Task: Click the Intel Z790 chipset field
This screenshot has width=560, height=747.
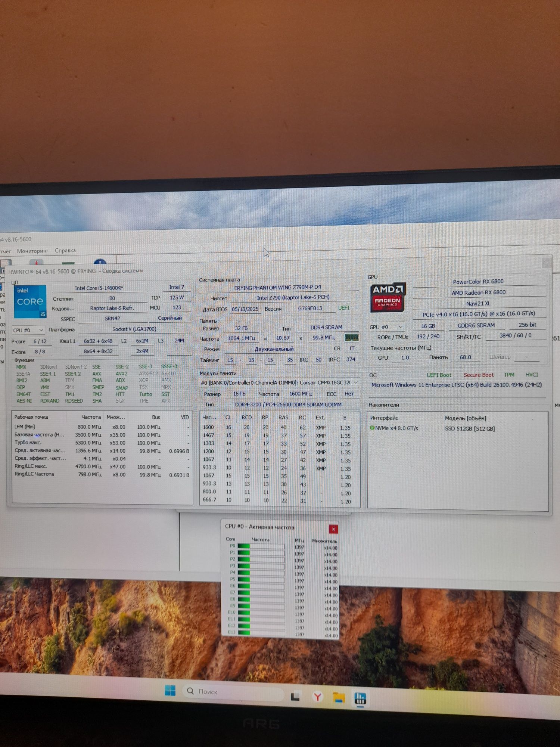Action: 293,297
